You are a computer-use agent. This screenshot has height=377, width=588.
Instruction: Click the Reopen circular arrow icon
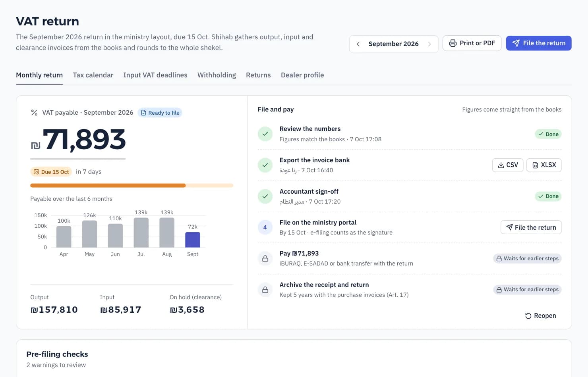tap(528, 316)
